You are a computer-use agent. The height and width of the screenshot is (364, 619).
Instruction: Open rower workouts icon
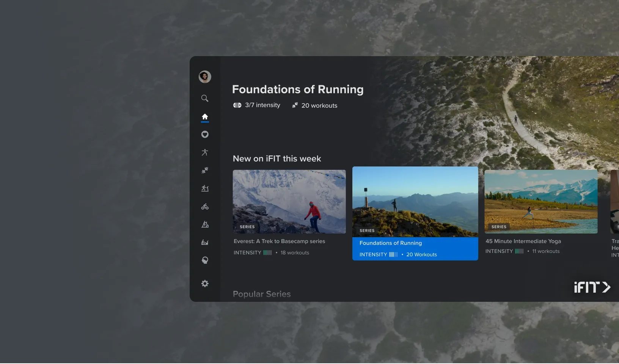[x=205, y=242]
